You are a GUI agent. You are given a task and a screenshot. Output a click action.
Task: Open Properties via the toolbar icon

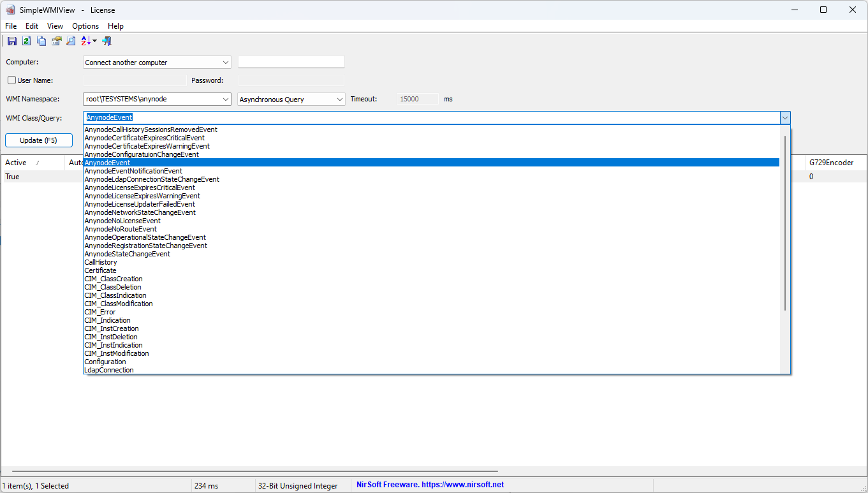[56, 40]
